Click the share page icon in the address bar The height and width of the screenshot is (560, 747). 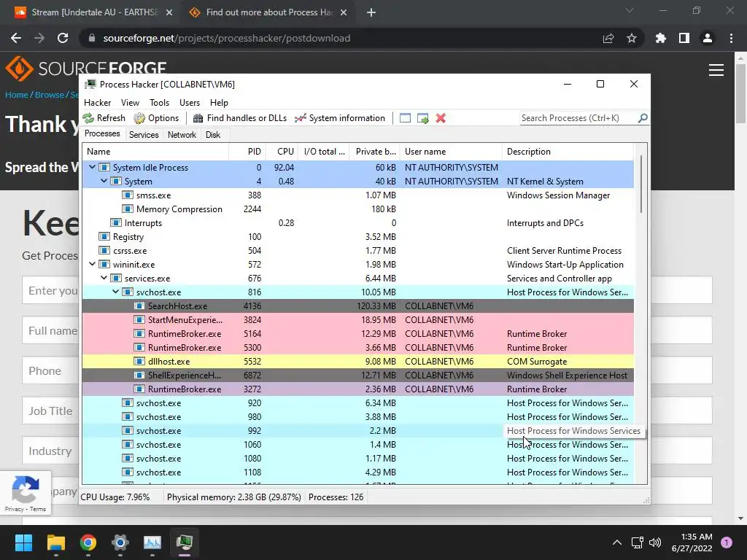click(x=608, y=38)
